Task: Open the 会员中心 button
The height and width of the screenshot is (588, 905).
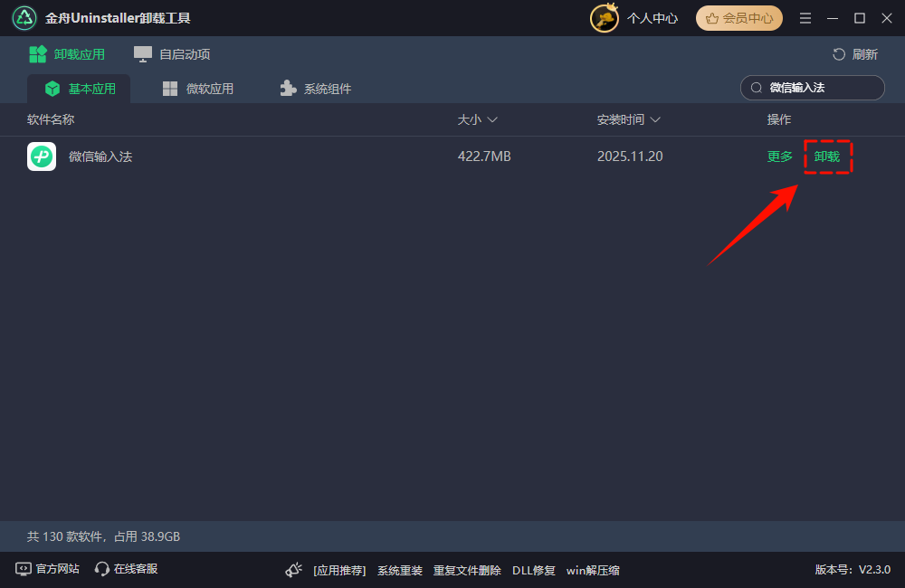Action: click(739, 18)
